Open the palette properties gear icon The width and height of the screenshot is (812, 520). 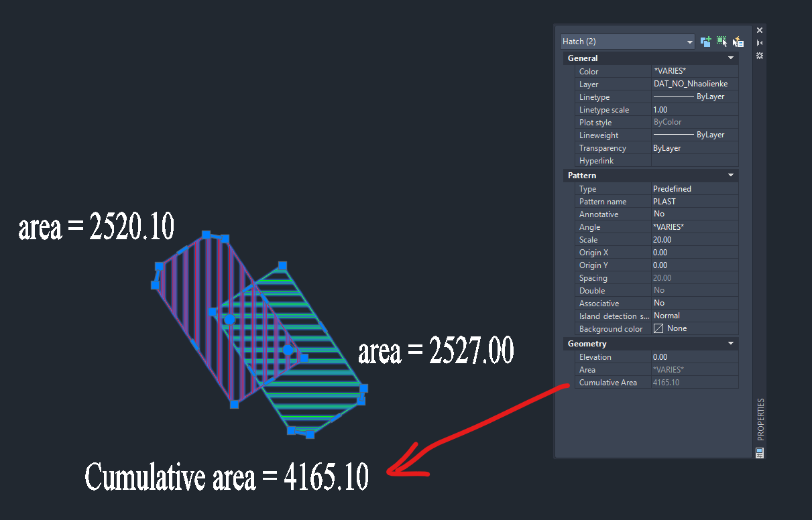pos(760,56)
